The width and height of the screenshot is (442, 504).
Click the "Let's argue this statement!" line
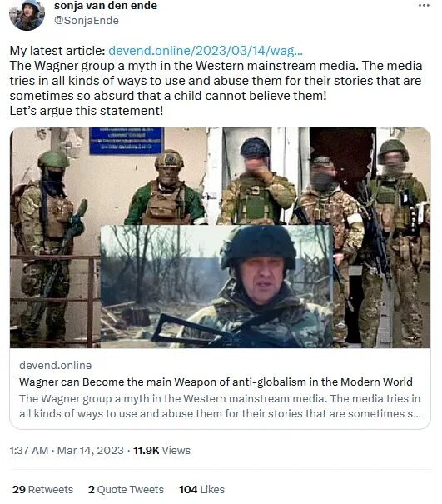(87, 111)
